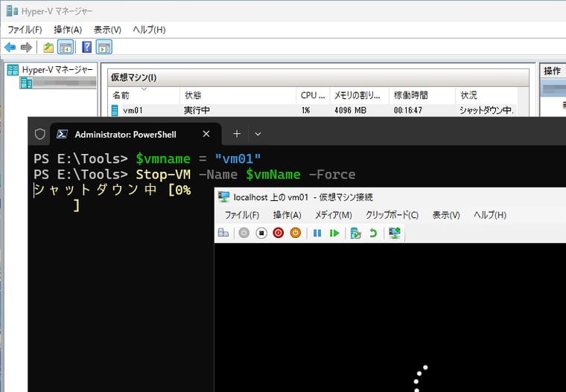Open 表示(V) menu in Hyper-V Manager
This screenshot has width=566, height=392.
tap(107, 30)
